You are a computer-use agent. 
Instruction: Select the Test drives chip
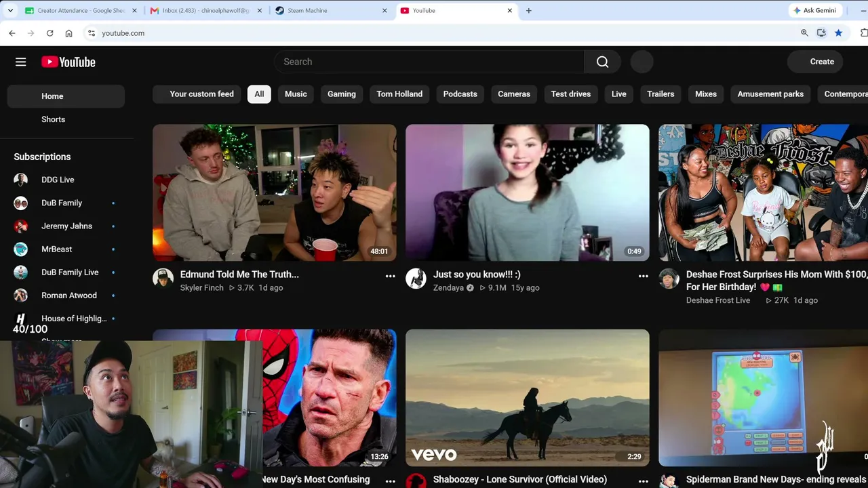pyautogui.click(x=571, y=94)
